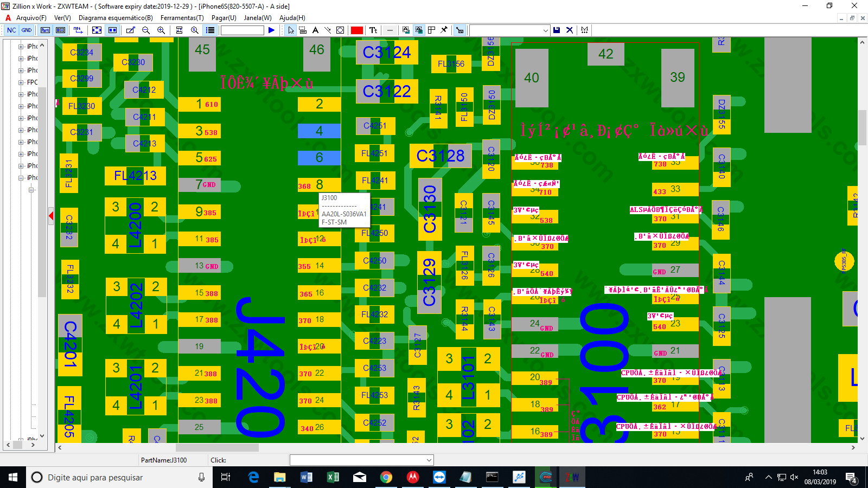This screenshot has height=488, width=868.
Task: Open the Ferramentas(T) menu
Action: click(x=182, y=18)
